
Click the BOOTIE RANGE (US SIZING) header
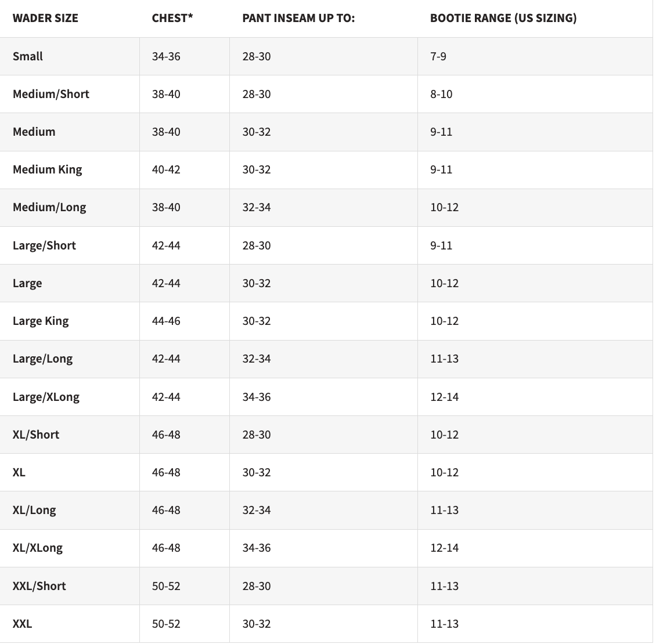click(503, 18)
